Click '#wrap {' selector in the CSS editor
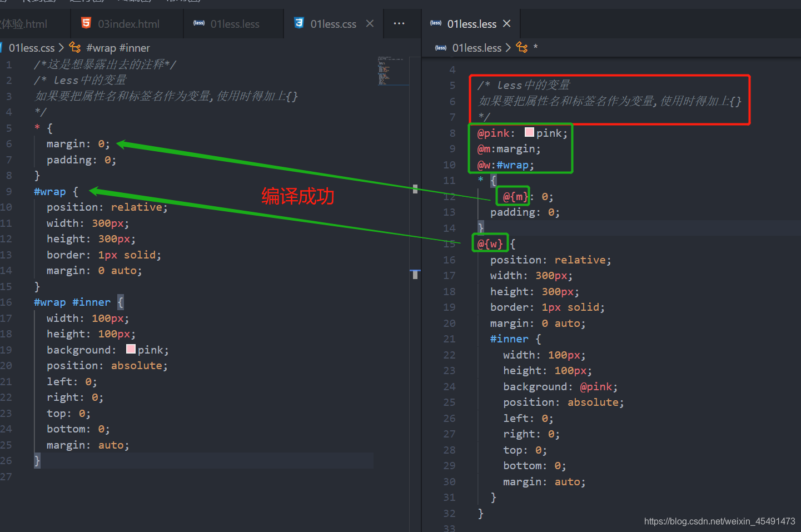 pyautogui.click(x=56, y=191)
